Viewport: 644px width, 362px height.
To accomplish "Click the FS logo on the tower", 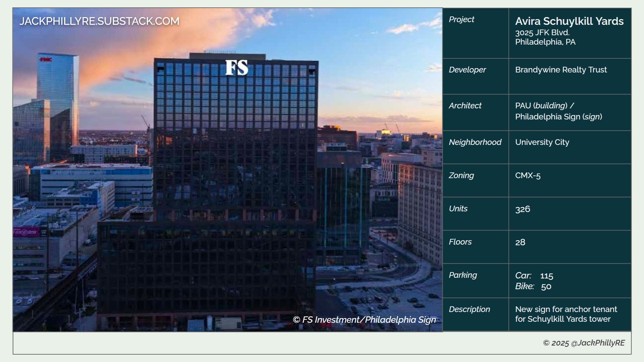I will coord(237,67).
